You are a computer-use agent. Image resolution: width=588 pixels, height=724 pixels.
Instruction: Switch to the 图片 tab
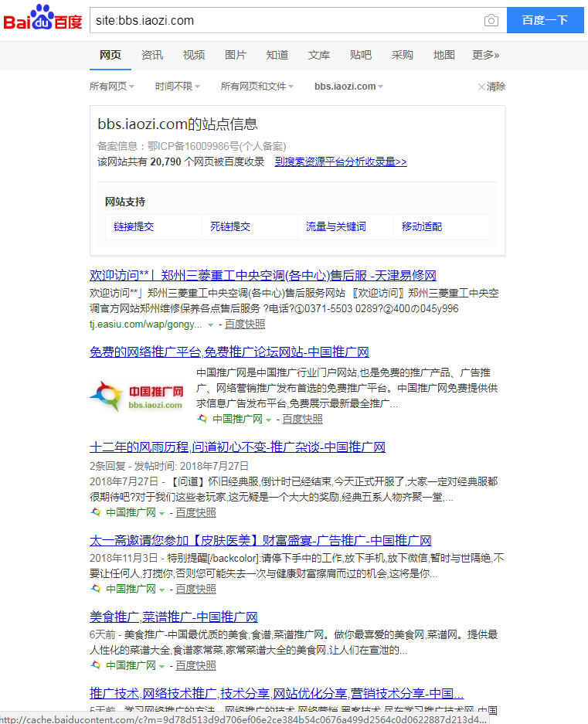235,55
